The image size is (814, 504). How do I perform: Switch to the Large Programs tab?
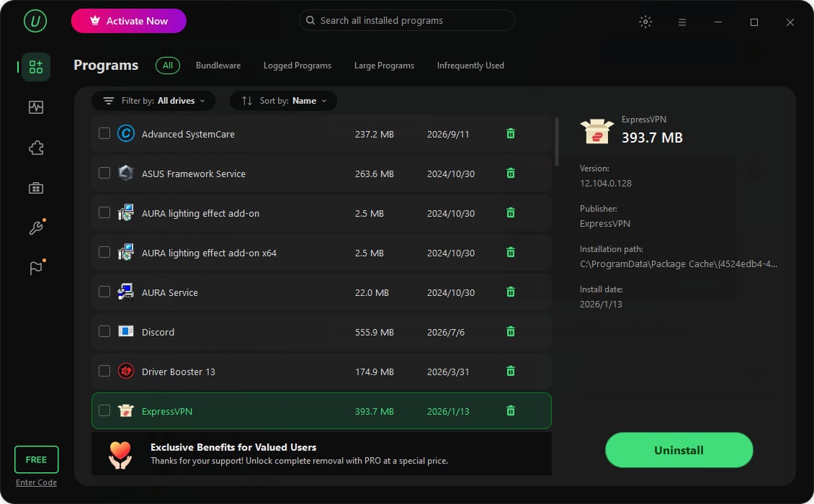[x=384, y=66]
